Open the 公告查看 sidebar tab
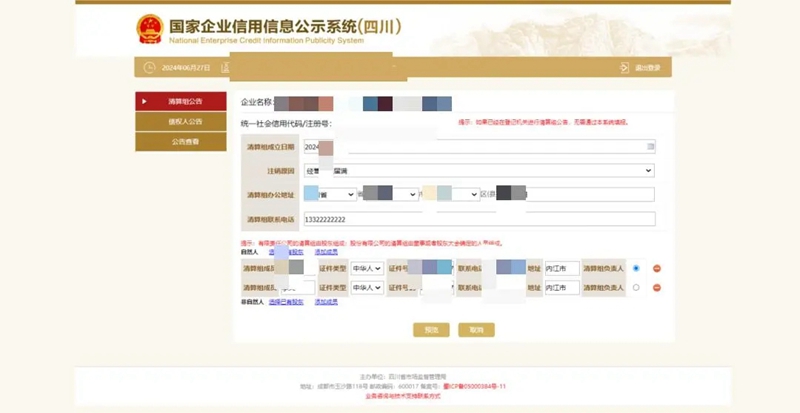This screenshot has width=800, height=413. tap(181, 141)
